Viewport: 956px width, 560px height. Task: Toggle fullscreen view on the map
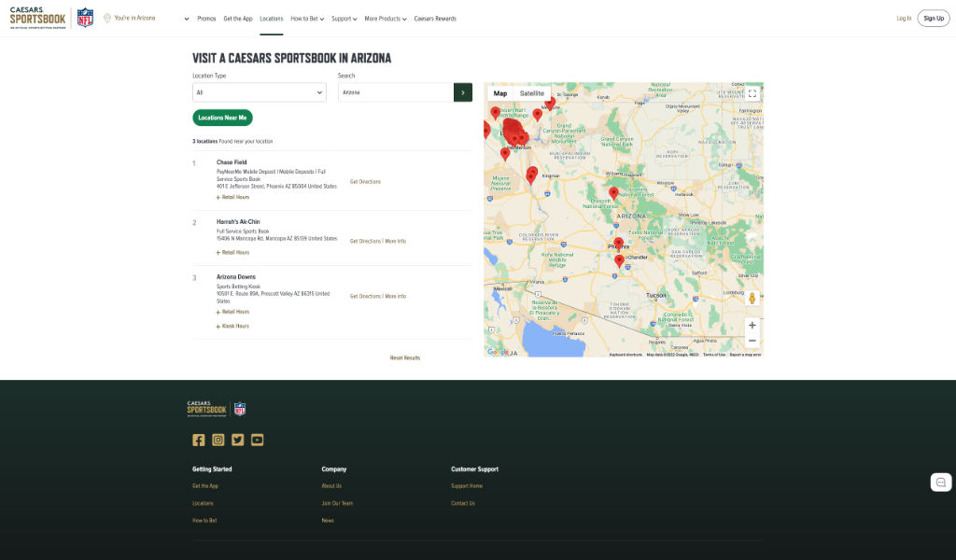click(x=752, y=94)
